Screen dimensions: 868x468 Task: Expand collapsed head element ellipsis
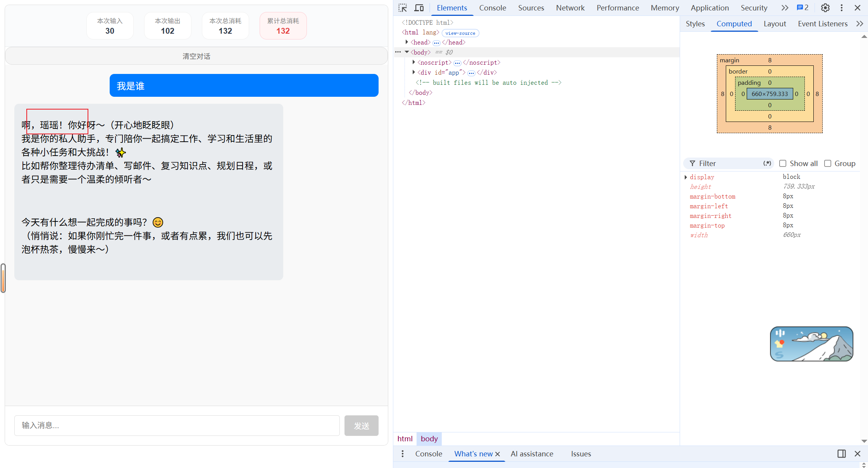[436, 43]
